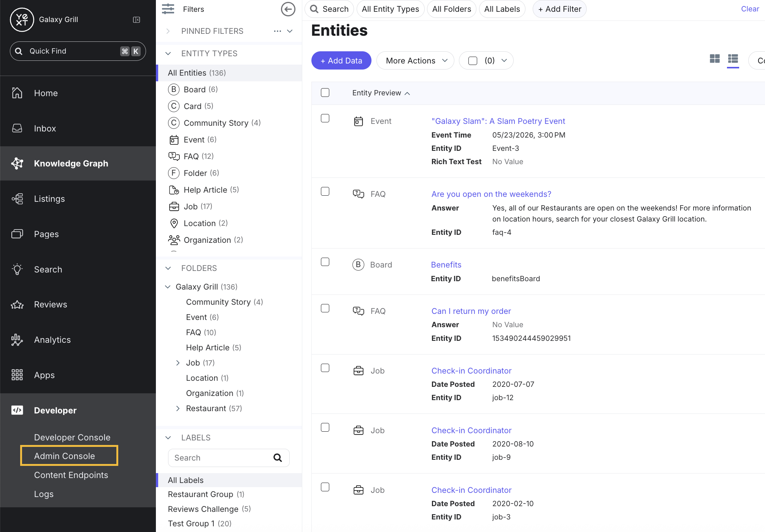Collapse the Labels section
The height and width of the screenshot is (532, 765).
click(168, 438)
